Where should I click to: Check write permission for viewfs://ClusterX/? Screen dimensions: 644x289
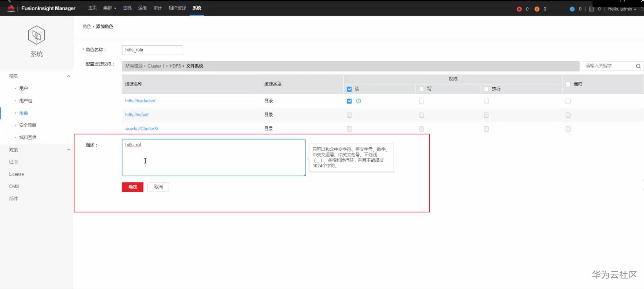pos(421,129)
